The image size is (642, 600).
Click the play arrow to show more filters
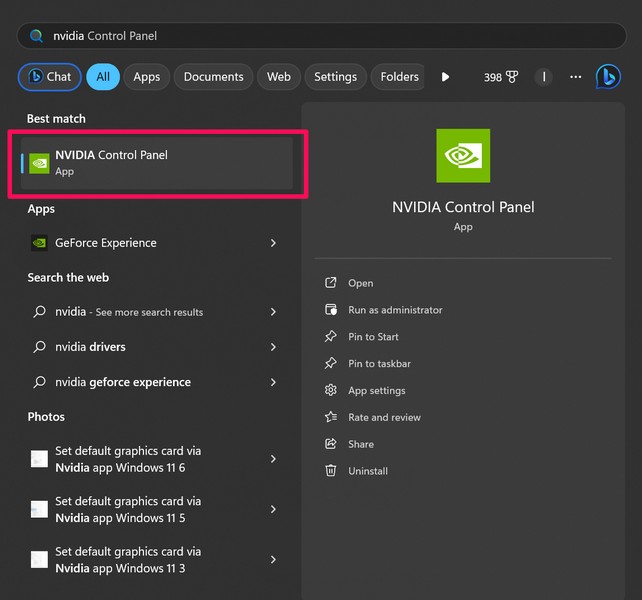coord(445,77)
